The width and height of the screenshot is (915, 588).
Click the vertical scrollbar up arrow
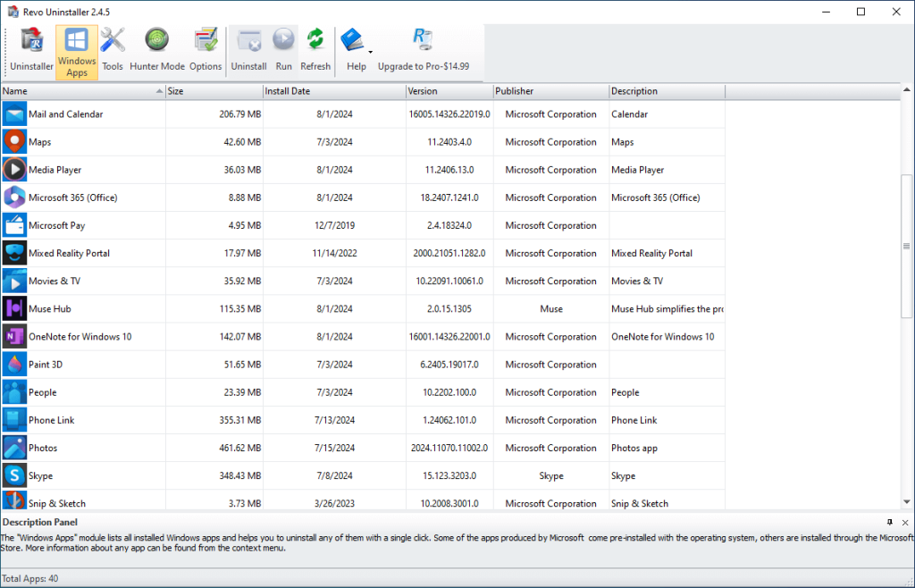(x=908, y=88)
